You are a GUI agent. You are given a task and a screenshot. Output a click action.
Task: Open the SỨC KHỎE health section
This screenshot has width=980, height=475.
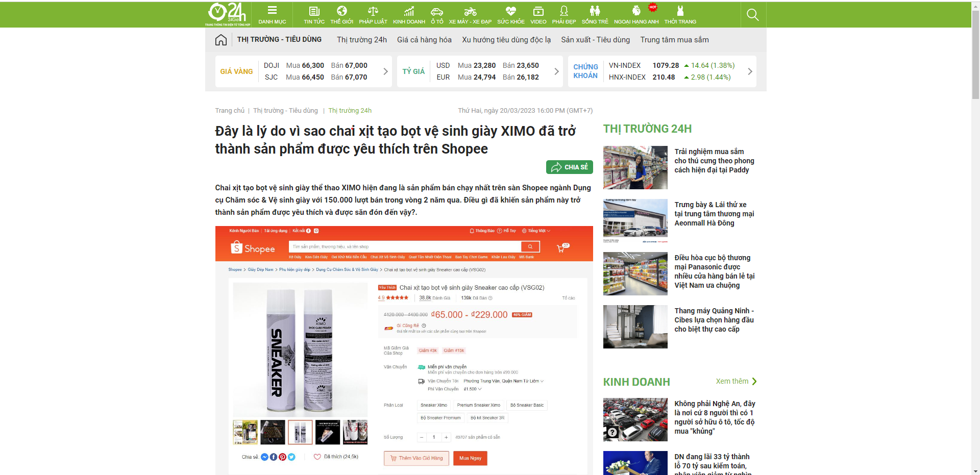[x=511, y=15]
